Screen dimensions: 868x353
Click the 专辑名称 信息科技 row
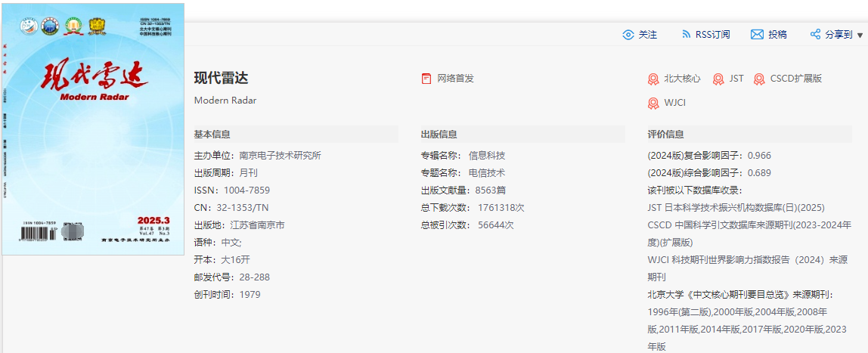pyautogui.click(x=463, y=156)
